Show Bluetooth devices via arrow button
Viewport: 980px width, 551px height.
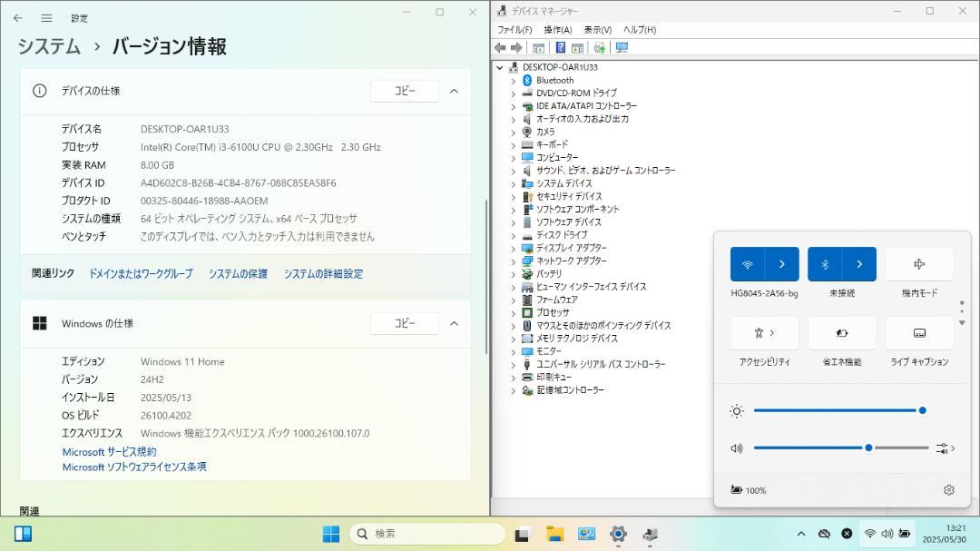tap(859, 264)
